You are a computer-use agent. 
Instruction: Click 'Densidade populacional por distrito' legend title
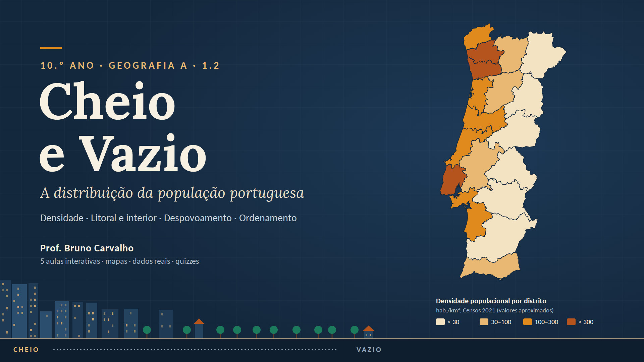tap(491, 301)
